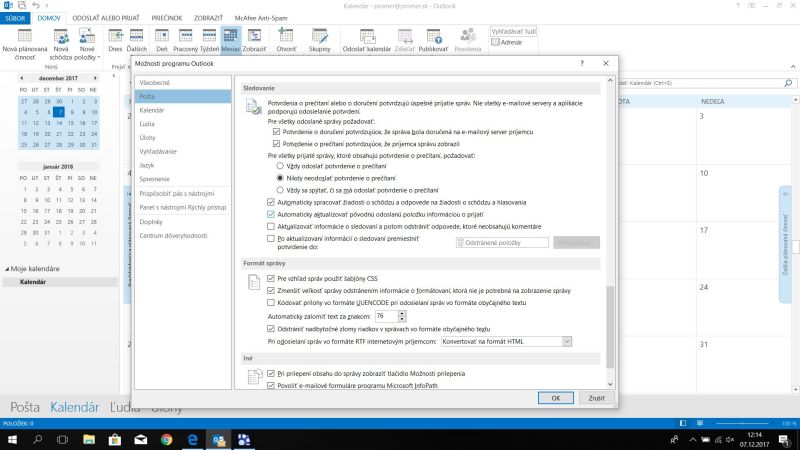Select Vždy sa spýtať radio option

click(x=280, y=190)
